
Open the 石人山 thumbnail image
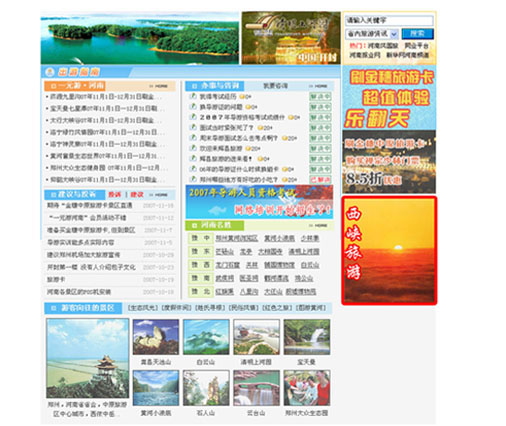pos(206,388)
